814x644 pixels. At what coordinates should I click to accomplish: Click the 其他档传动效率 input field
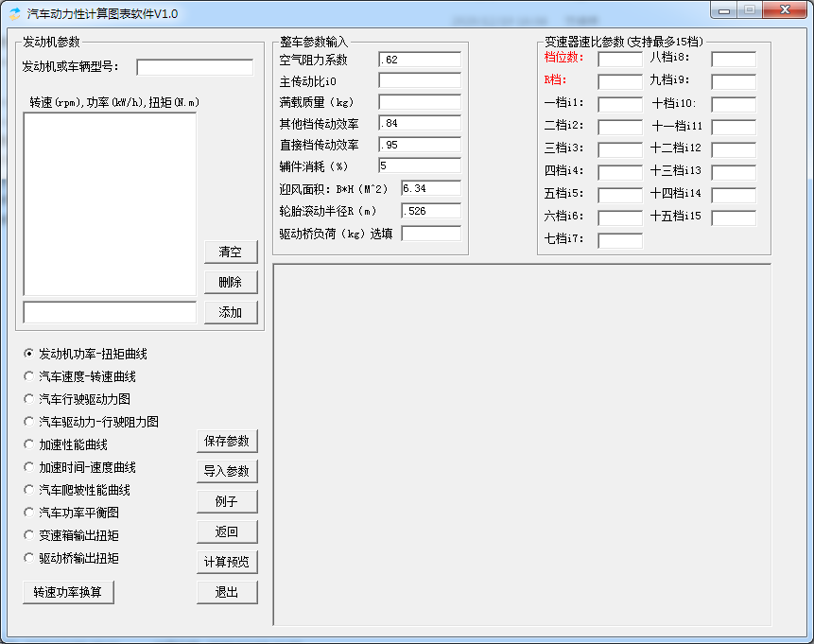tap(420, 123)
